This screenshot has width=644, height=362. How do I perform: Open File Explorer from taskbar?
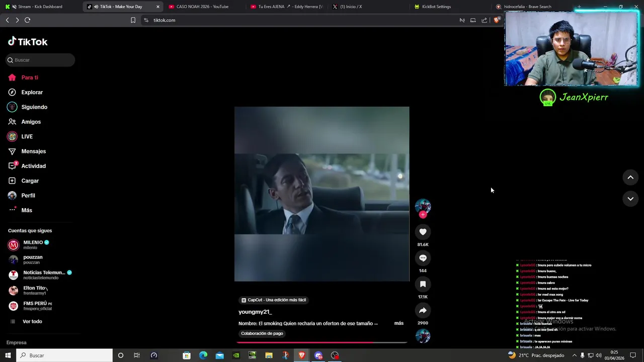point(269,355)
